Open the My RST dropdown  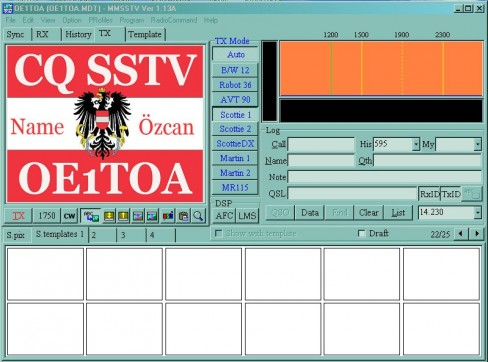point(478,144)
